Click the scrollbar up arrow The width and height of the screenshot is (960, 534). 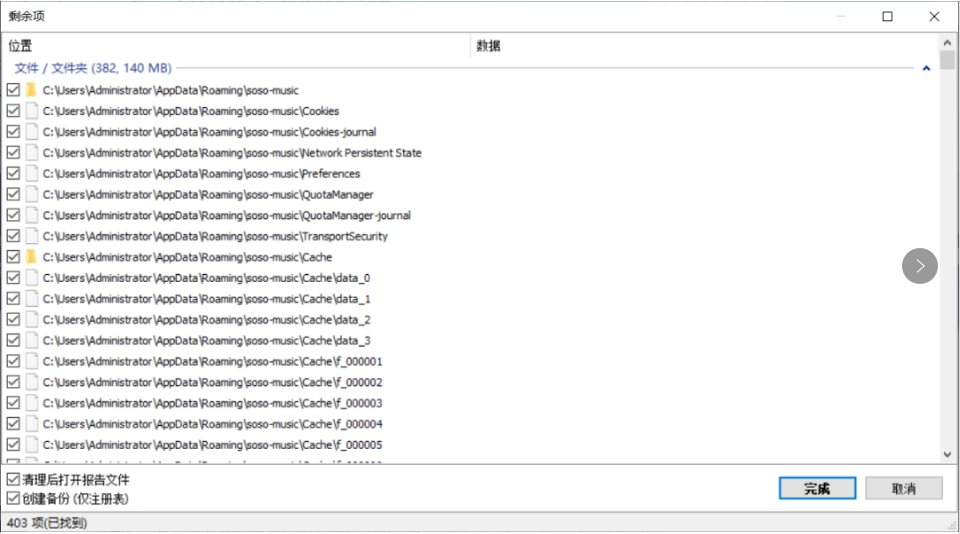point(947,42)
